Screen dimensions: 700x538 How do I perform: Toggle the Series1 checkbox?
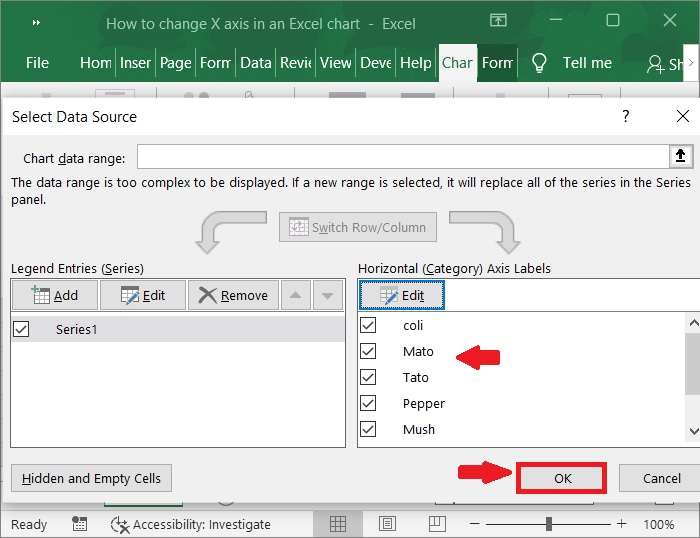click(x=21, y=329)
